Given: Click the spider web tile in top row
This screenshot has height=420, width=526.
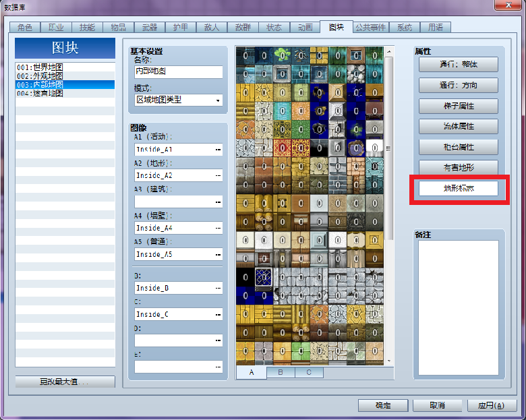Looking at the screenshot, I should click(x=301, y=55).
